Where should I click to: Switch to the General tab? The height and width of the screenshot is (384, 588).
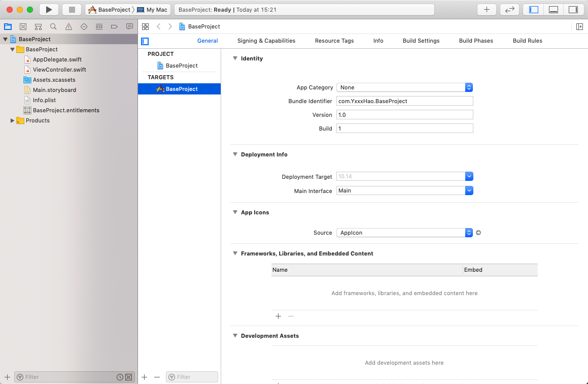point(207,41)
